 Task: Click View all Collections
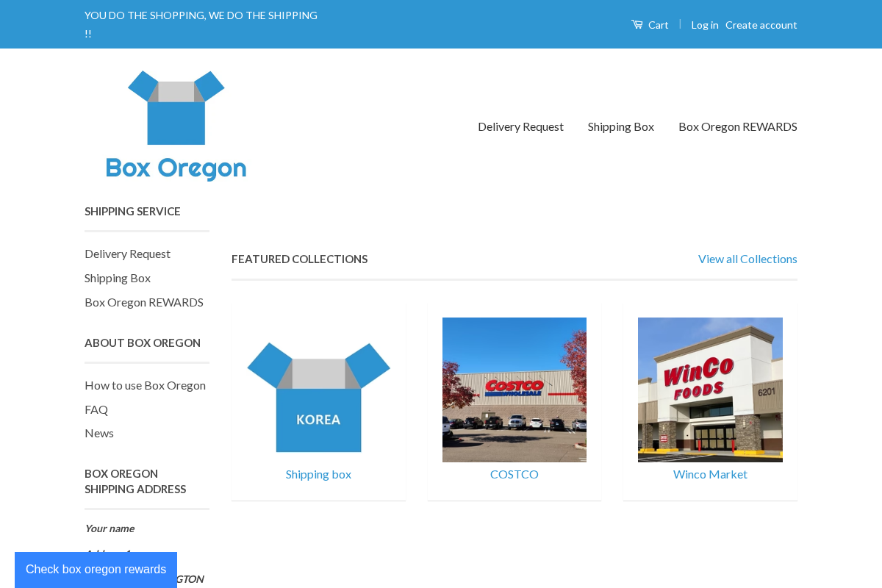pos(747,259)
